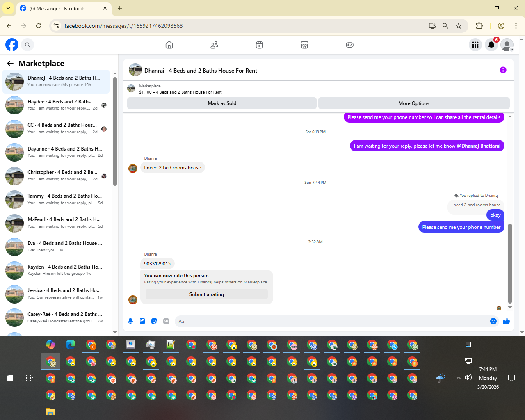Click Mark as Sold button
Viewport: 525px width, 420px height.
point(222,103)
